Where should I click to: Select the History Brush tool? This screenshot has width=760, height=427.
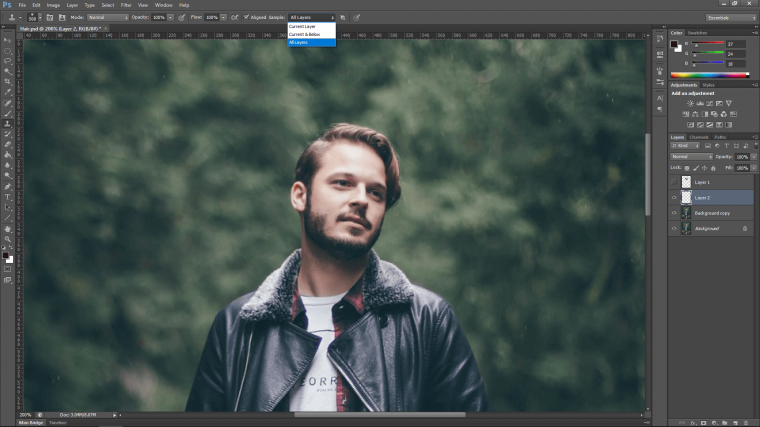pos(7,134)
